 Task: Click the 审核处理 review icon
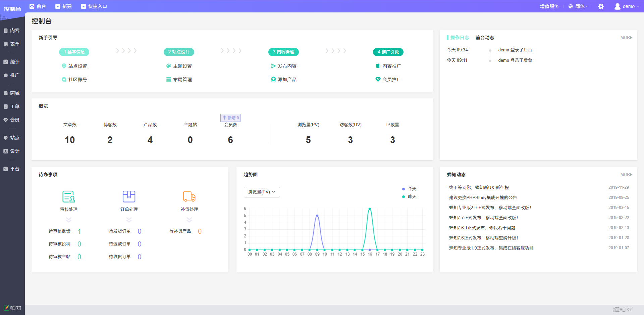[69, 196]
